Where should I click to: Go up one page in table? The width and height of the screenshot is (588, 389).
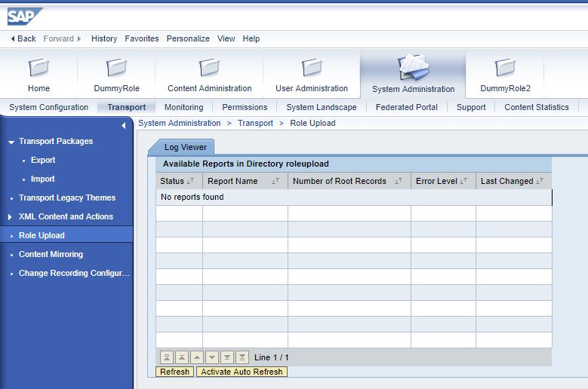tap(182, 357)
